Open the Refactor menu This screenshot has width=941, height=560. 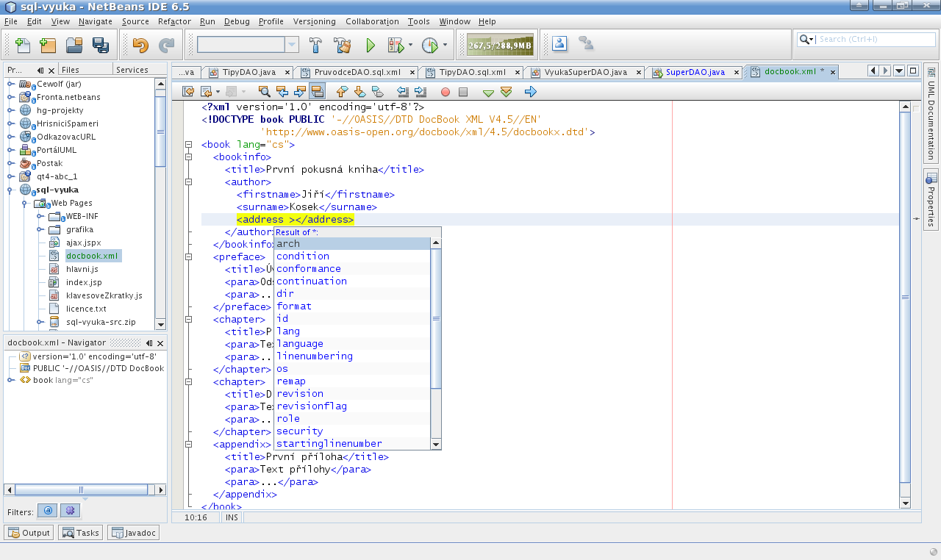tap(174, 21)
